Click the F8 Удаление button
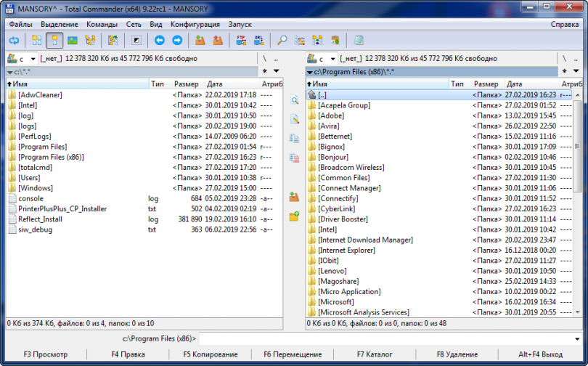 457,354
